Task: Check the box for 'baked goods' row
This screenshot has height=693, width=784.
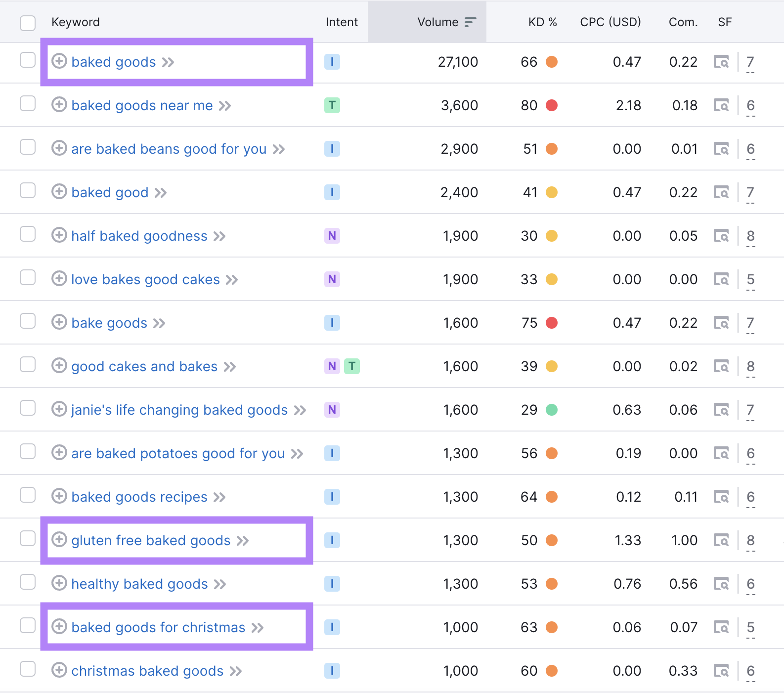Action: (x=28, y=60)
